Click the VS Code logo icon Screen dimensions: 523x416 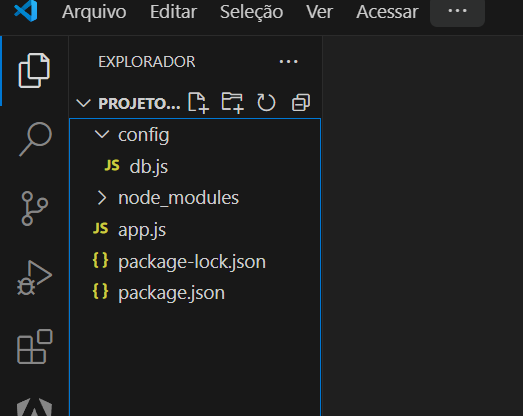pos(26,11)
